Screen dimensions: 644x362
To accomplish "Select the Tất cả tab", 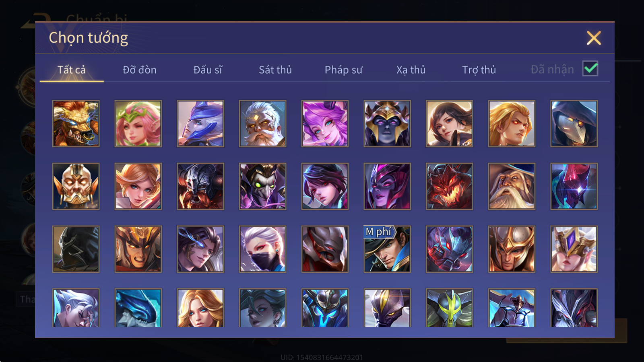I will pyautogui.click(x=72, y=70).
